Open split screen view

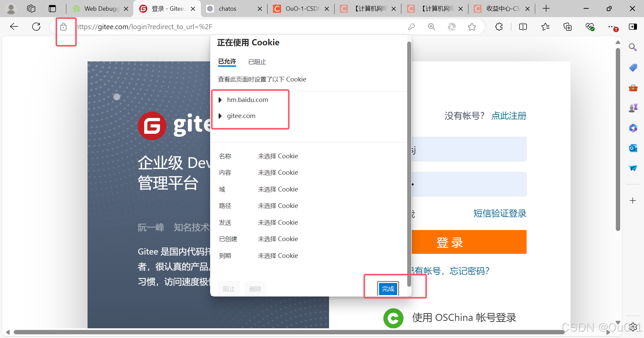523,27
